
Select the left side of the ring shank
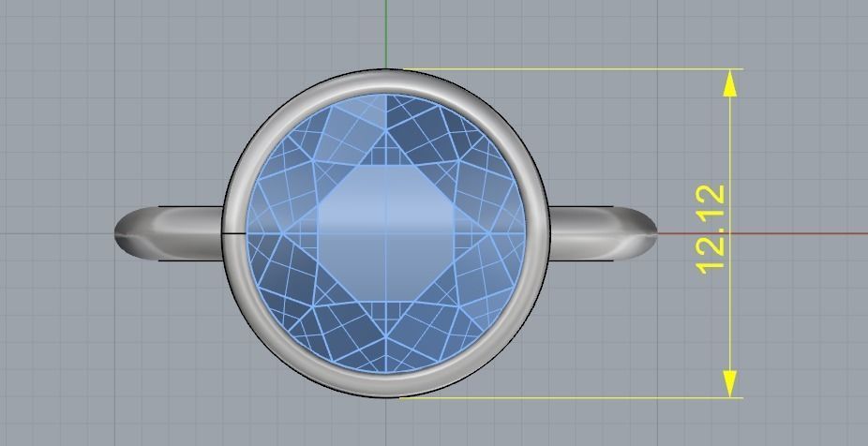(169, 233)
